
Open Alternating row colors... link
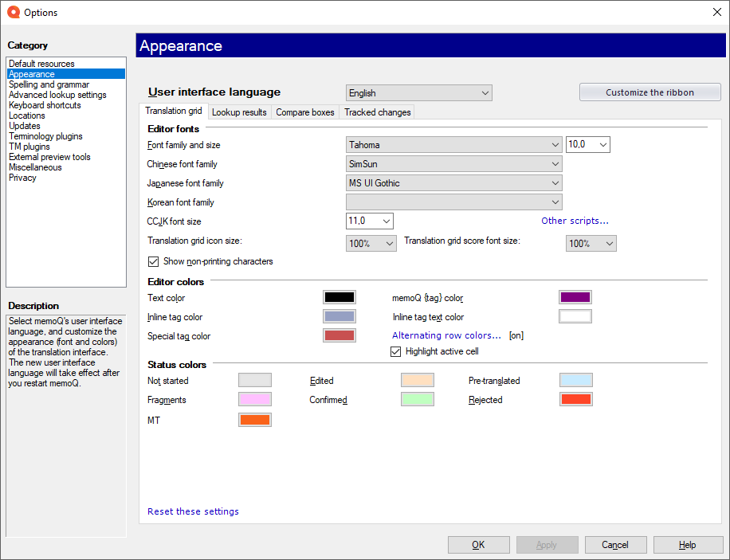446,335
